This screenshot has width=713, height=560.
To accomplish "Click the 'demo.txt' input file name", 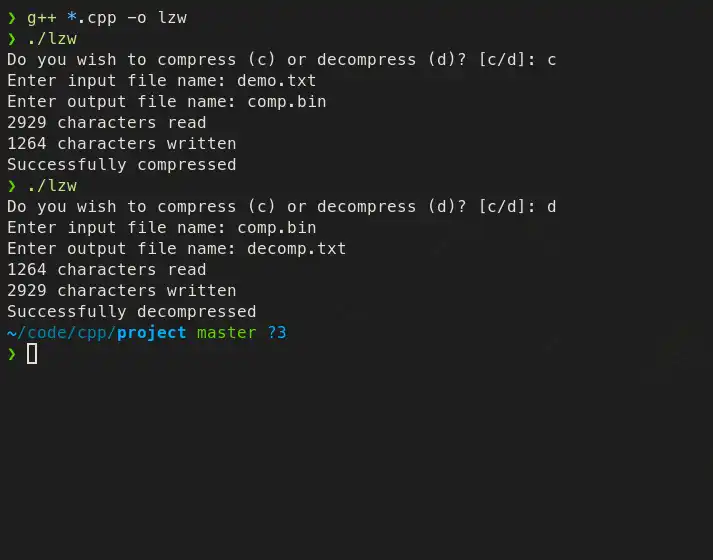I will (276, 80).
